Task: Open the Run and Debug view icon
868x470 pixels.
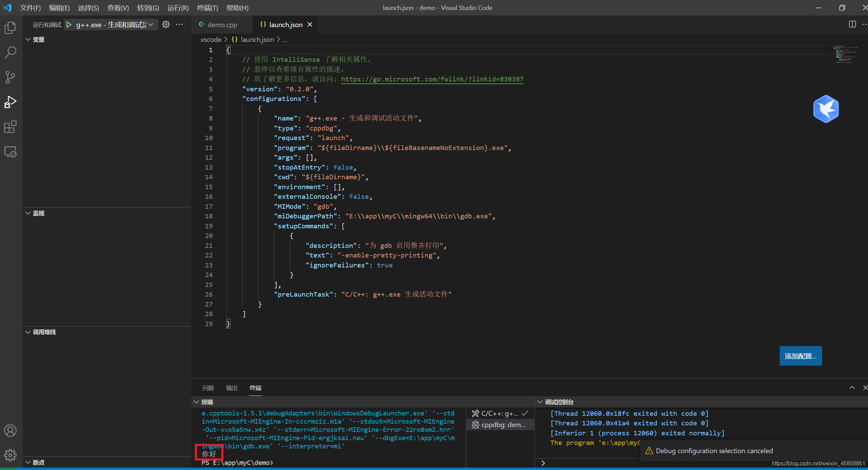Action: (10, 102)
